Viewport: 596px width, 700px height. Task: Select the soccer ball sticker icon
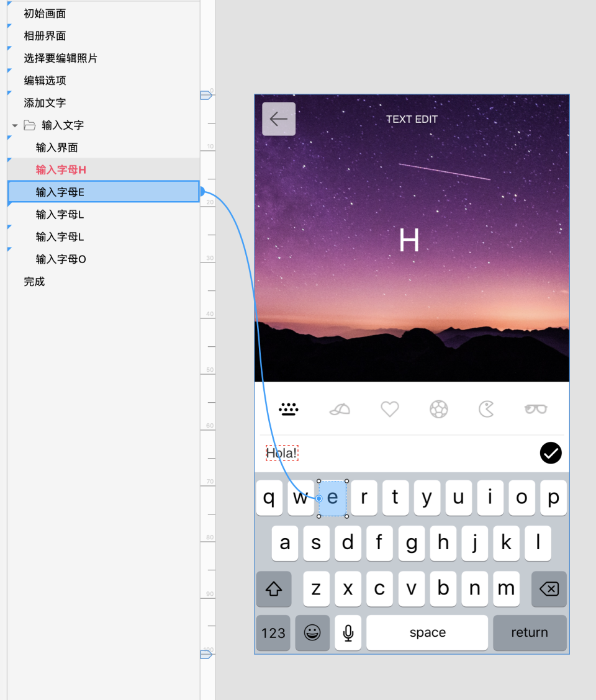439,409
